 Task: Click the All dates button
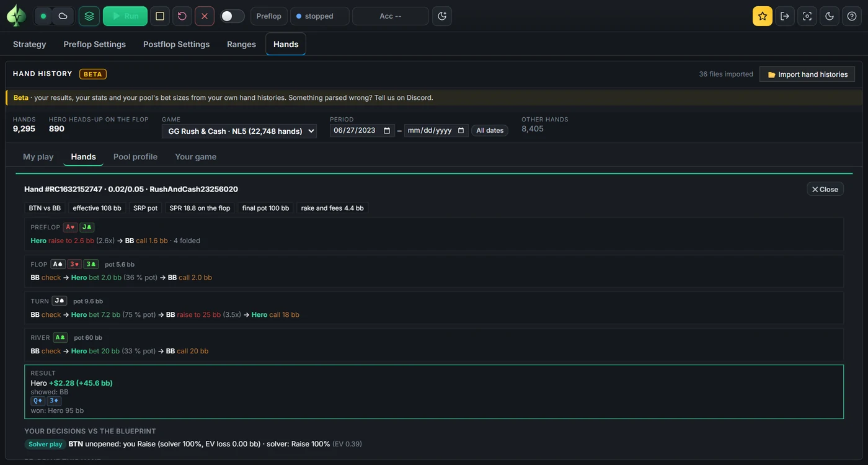(490, 130)
